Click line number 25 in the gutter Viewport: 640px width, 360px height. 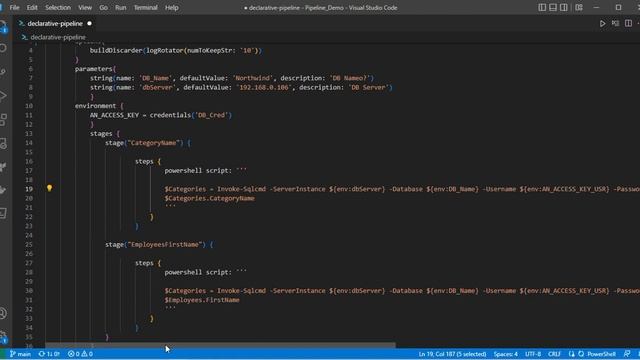[29, 244]
